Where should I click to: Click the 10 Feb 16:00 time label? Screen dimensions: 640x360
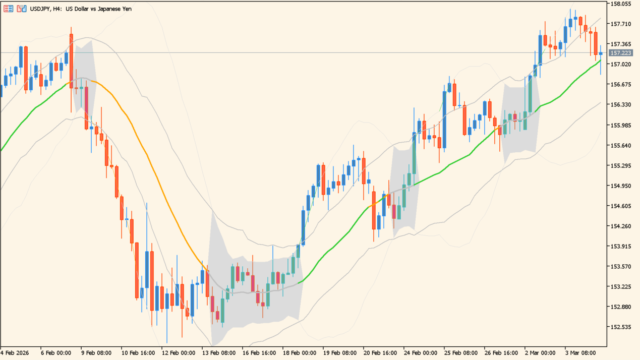point(138,353)
